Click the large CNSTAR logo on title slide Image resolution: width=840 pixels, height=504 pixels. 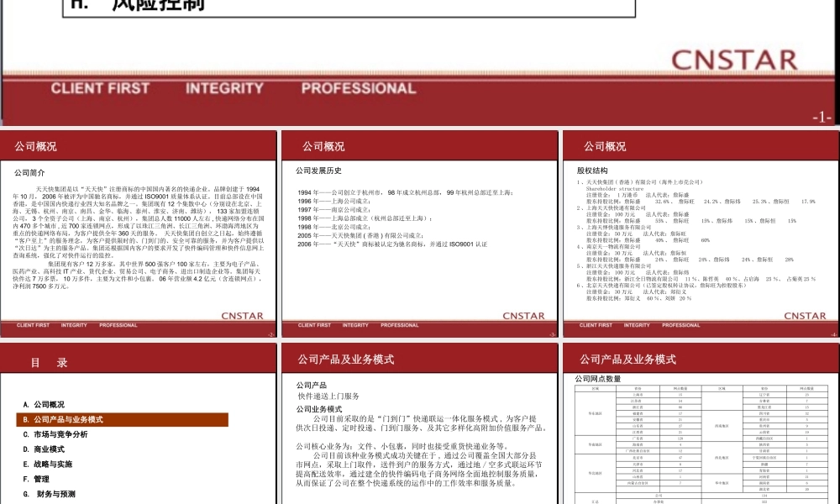734,60
